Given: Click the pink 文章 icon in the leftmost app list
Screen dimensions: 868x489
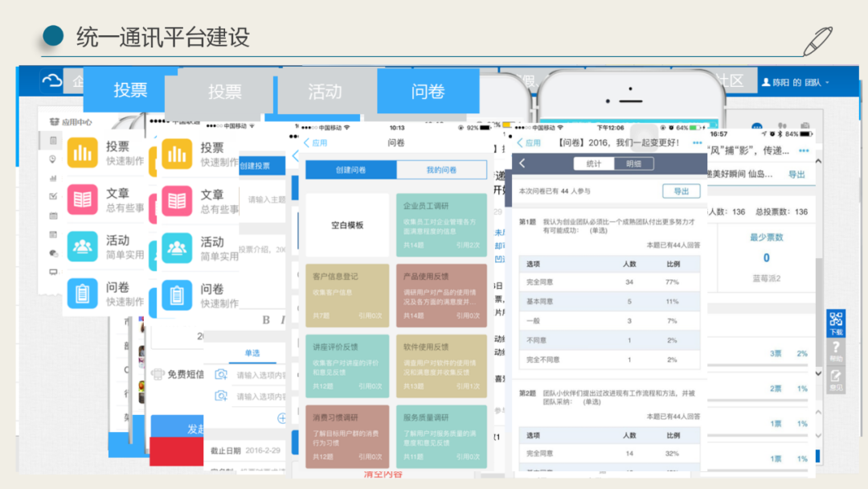Looking at the screenshot, I should [x=83, y=199].
